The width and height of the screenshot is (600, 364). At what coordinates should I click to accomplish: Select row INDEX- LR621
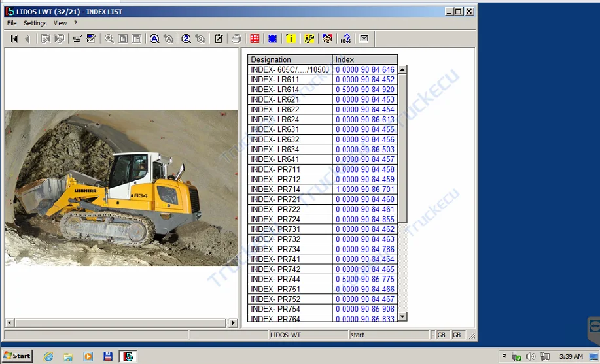point(290,99)
